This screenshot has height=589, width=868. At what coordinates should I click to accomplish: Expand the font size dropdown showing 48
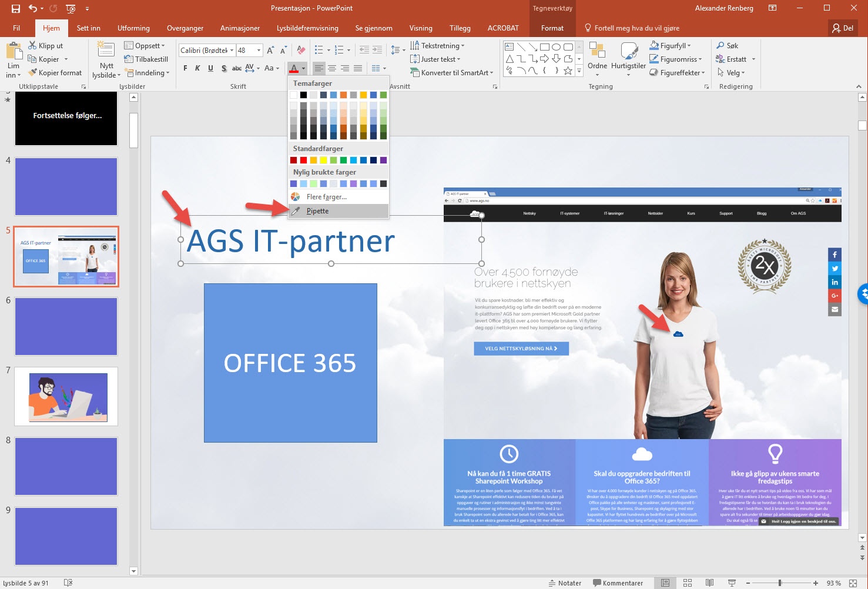coord(259,51)
